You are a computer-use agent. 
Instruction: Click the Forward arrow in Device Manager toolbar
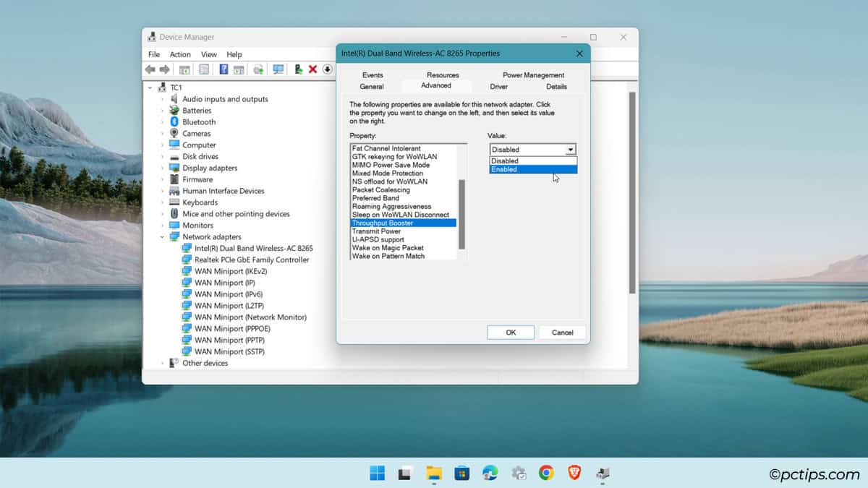coord(164,69)
